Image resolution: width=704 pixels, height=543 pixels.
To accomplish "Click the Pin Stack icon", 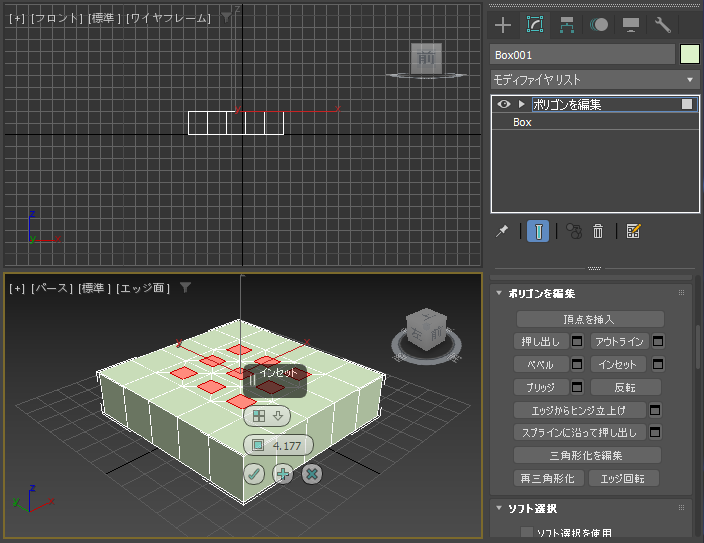I will click(502, 231).
